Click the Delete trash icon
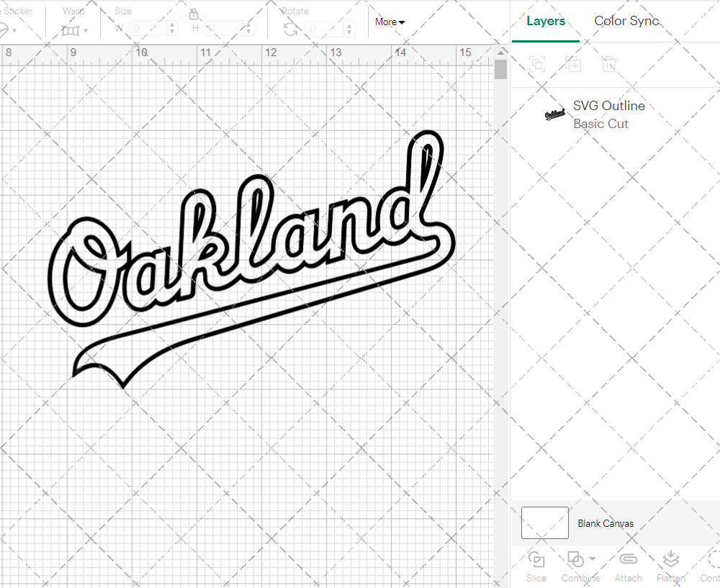Screen dimensions: 720x588 click(609, 64)
